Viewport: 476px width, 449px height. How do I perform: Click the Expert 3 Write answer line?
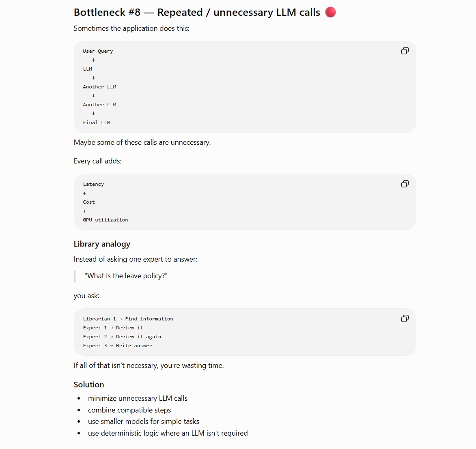pos(118,346)
